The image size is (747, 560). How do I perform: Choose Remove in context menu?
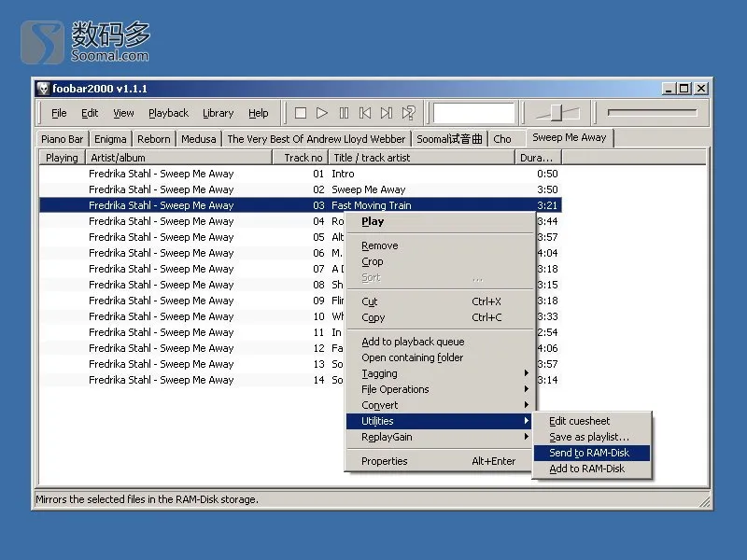[438, 245]
